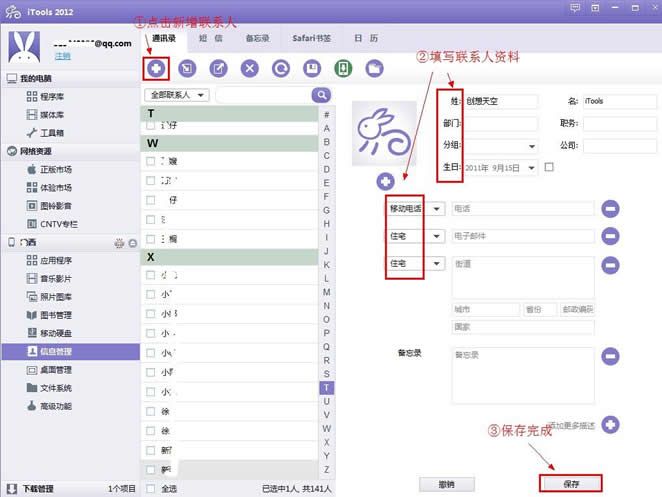Remove the email row with minus icon
The width and height of the screenshot is (662, 497).
(x=610, y=236)
